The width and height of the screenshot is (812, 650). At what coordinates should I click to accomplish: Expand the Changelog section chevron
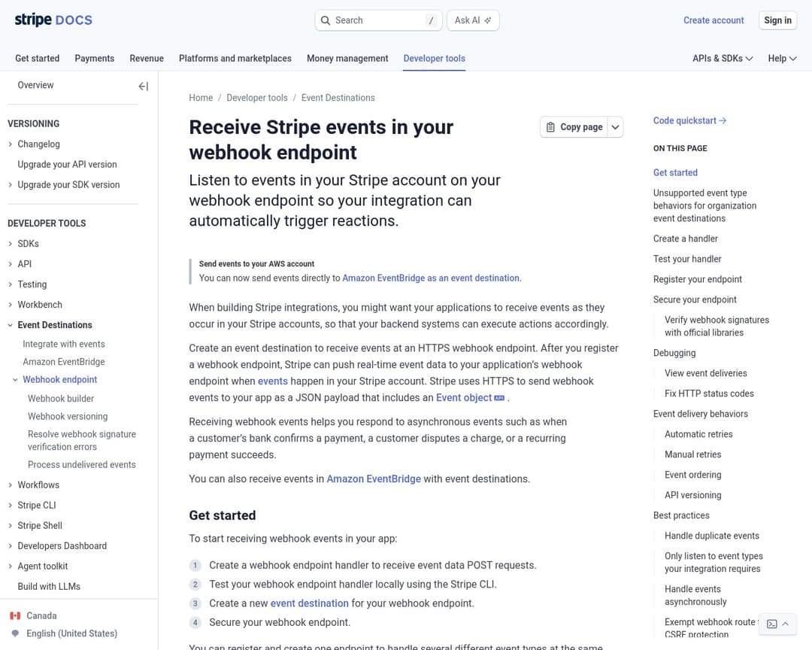(x=11, y=144)
